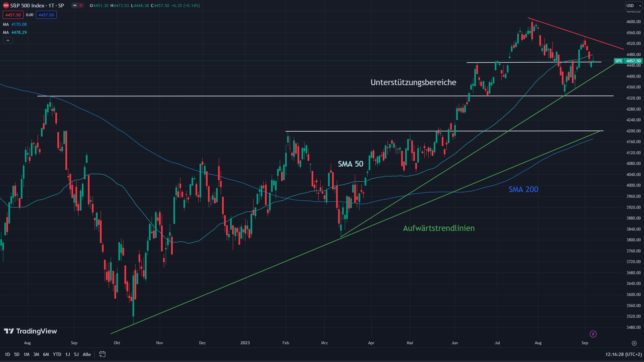This screenshot has width=644, height=362.
Task: Click the red S&P 500 symbol logo
Action: (6, 5)
